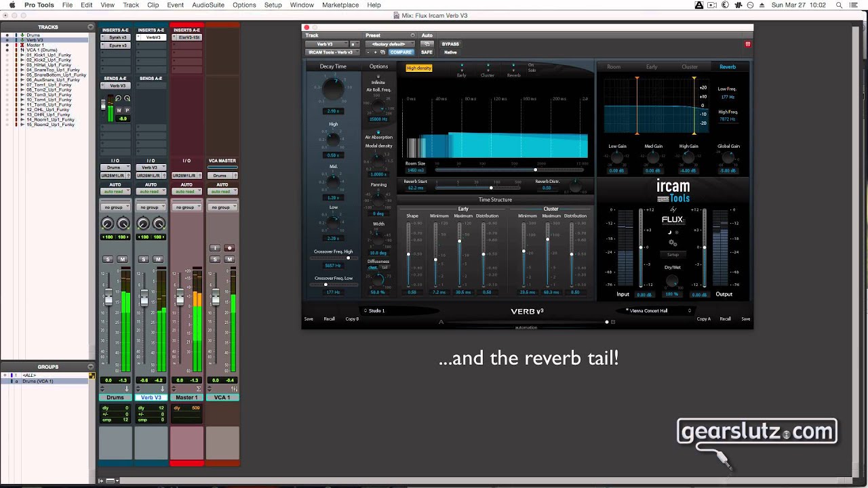Click the High Gain knob
The width and height of the screenshot is (868, 488).
pos(688,157)
